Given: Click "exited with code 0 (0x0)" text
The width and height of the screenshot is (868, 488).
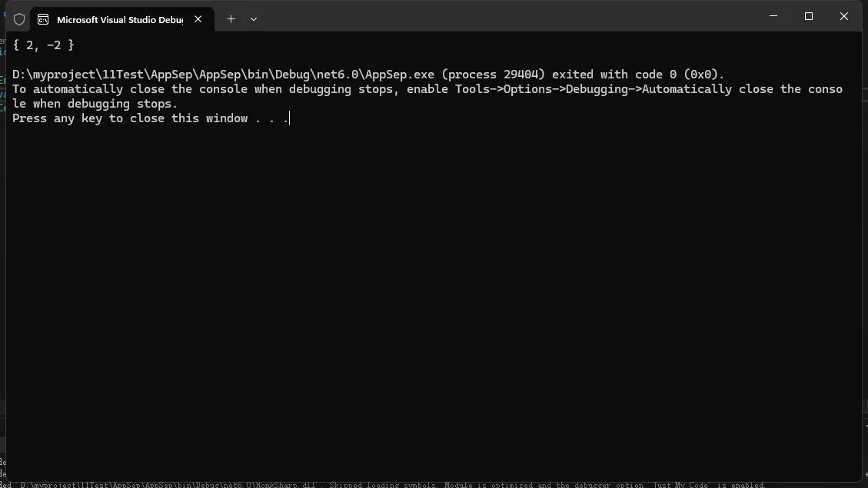Looking at the screenshot, I should click(638, 75).
